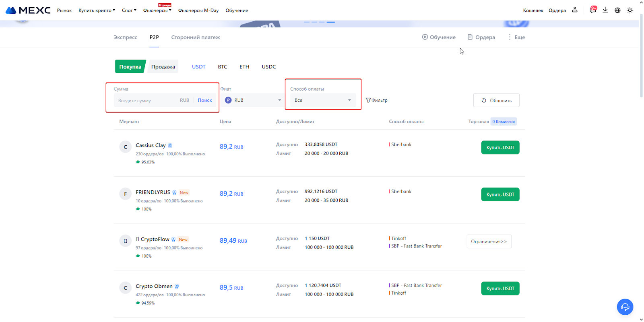Switch to the Экспресс tab

pyautogui.click(x=125, y=37)
